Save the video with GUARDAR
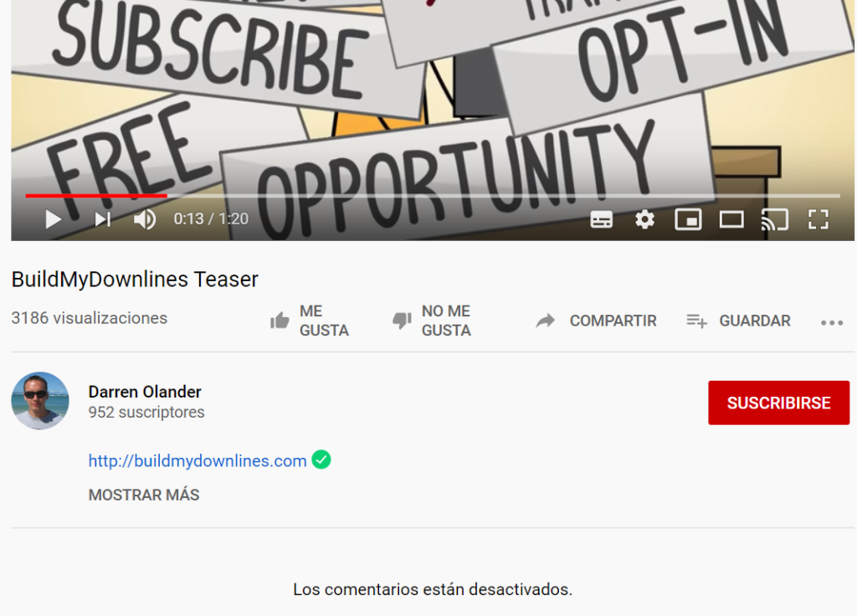 [x=738, y=321]
